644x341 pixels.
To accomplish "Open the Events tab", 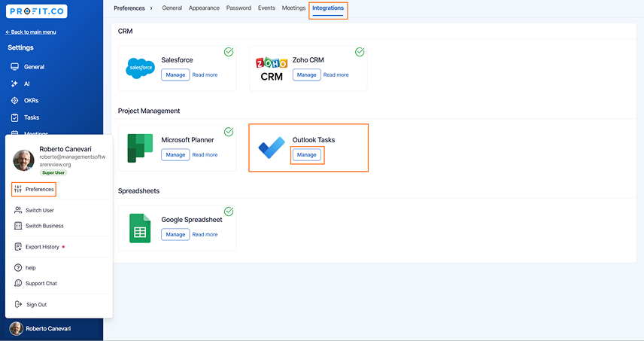I will point(266,8).
